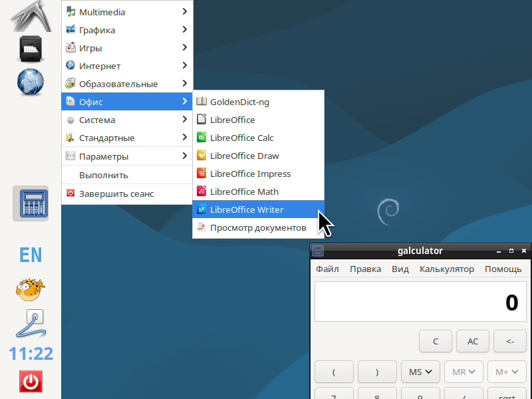Open the Вид menu in galculator
The height and width of the screenshot is (399, 532).
[400, 269]
